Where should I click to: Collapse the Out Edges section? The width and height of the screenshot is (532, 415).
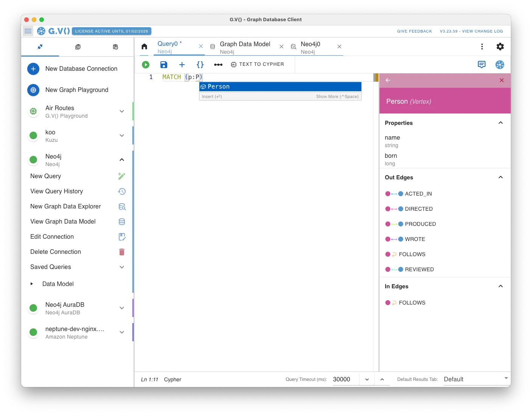pyautogui.click(x=501, y=177)
